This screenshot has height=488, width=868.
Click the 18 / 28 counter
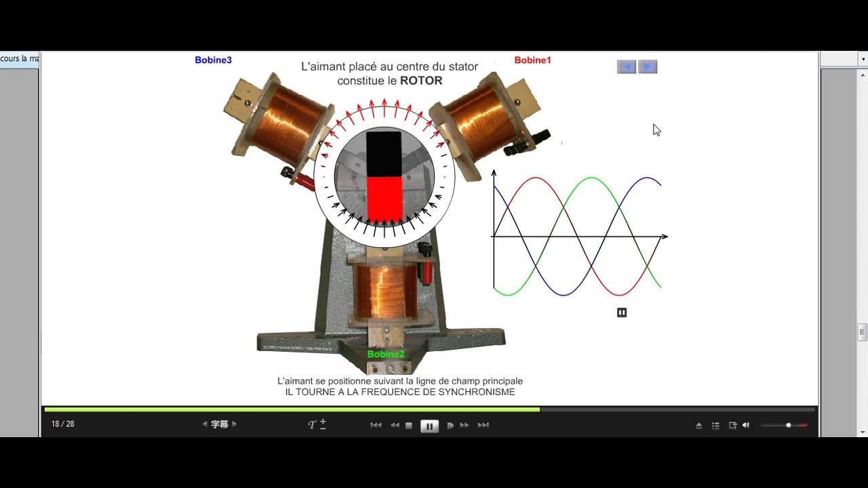click(x=62, y=424)
